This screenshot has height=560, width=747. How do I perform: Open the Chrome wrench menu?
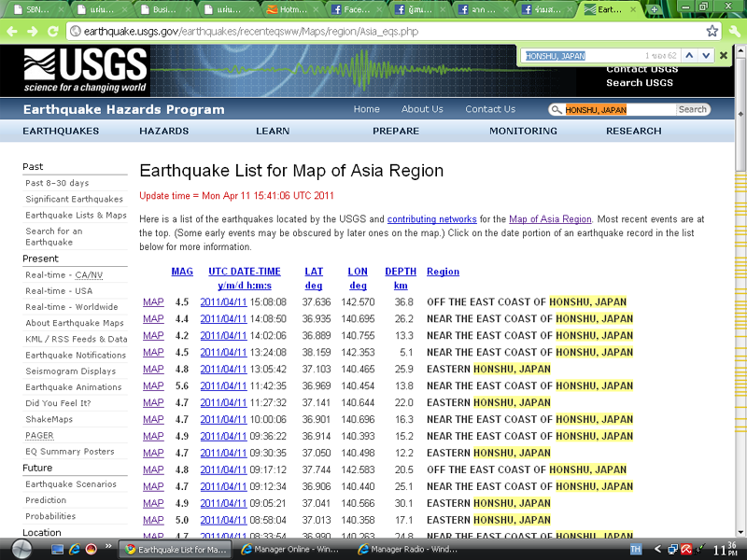733,31
